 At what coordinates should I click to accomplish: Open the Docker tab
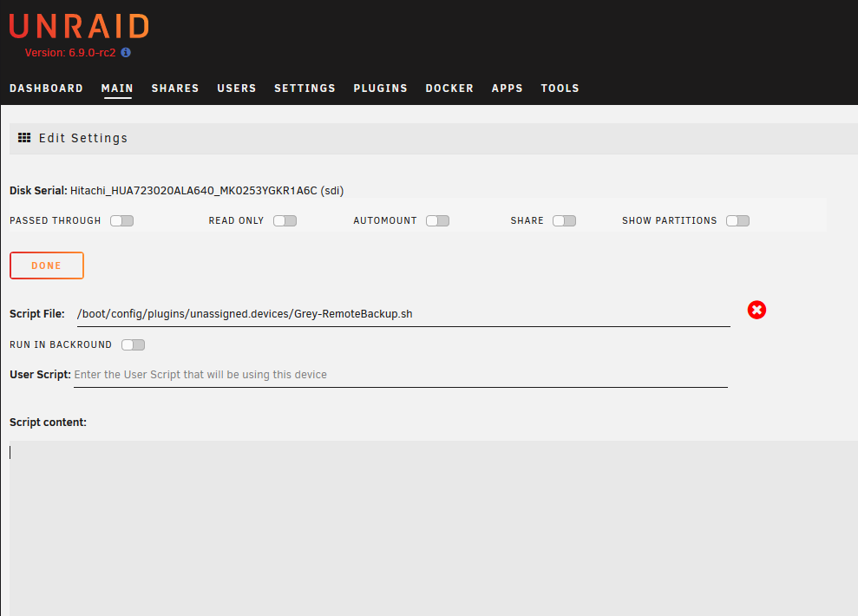click(449, 88)
